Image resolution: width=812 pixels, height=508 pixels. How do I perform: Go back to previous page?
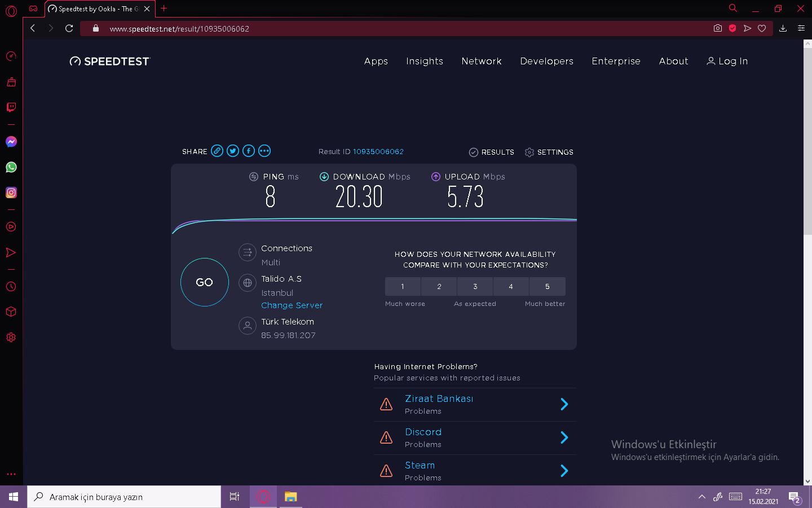pos(33,28)
